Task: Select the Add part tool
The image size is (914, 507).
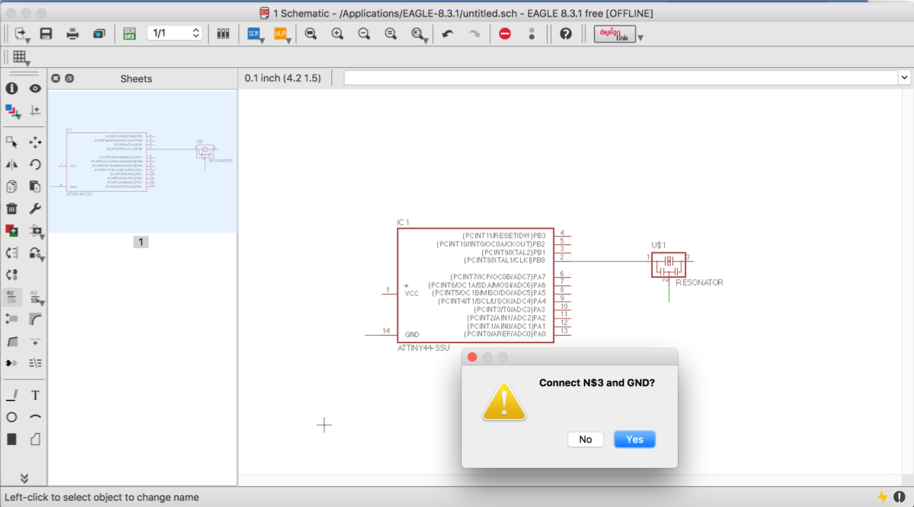Action: 12,231
